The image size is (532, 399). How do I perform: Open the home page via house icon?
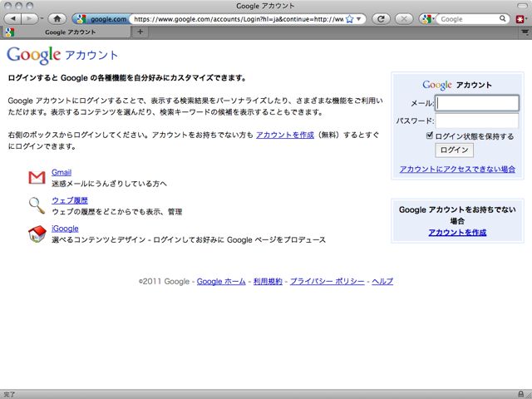(x=57, y=18)
